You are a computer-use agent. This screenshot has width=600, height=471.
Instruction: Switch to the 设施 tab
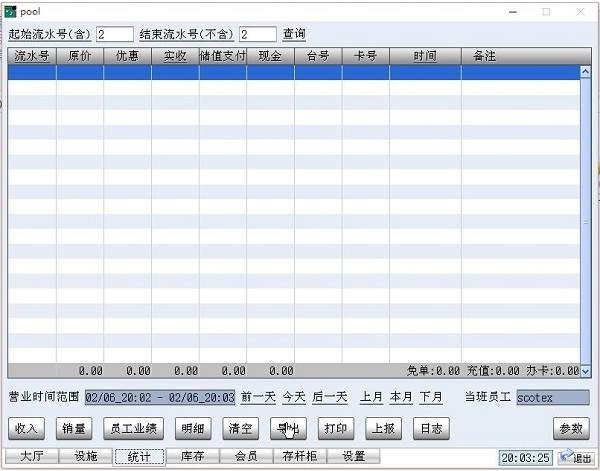coord(86,456)
